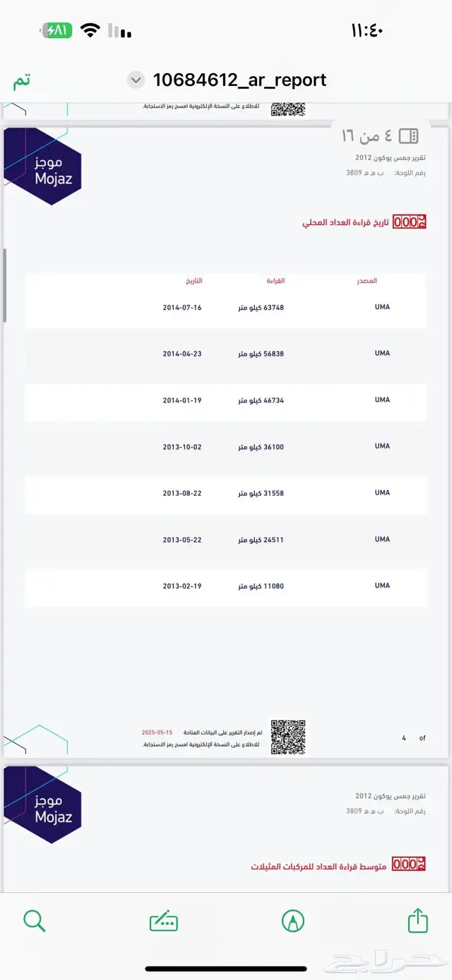Select the 46734 km reading row
Viewport: 452px width, 980px height.
tap(226, 400)
